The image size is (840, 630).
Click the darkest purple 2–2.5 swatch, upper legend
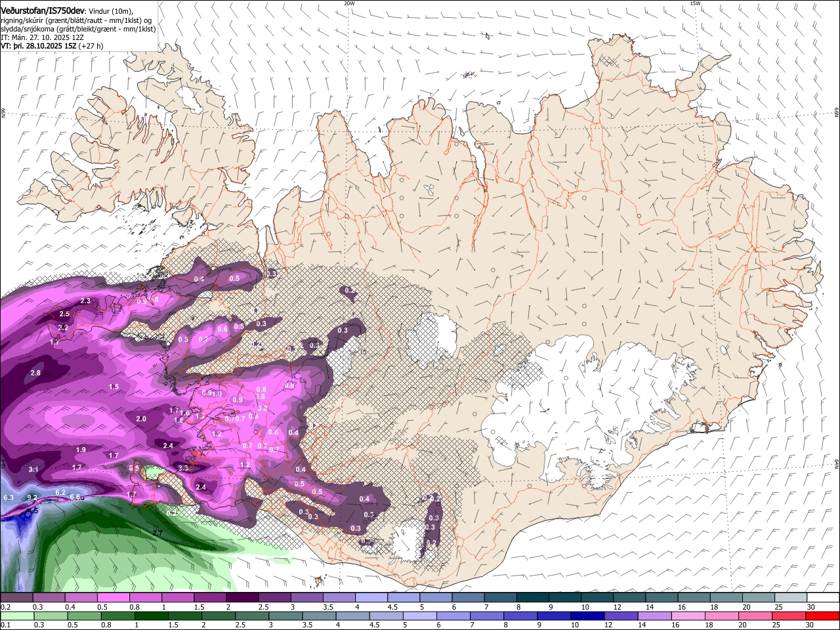242,598
